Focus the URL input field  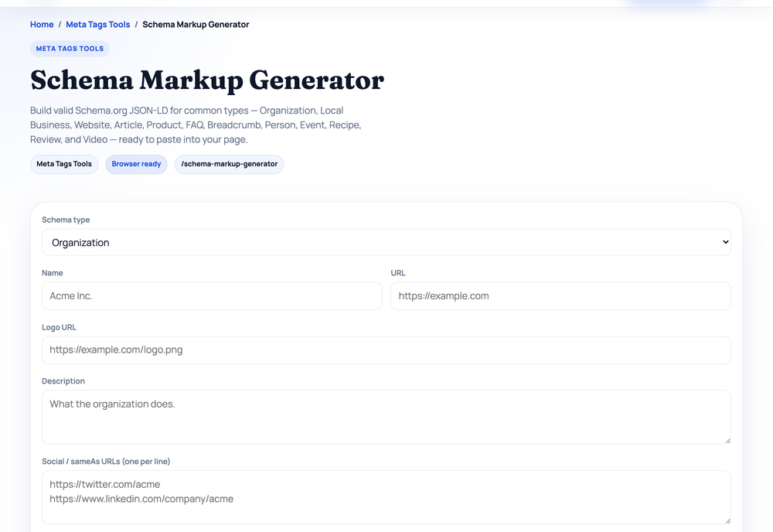click(560, 296)
